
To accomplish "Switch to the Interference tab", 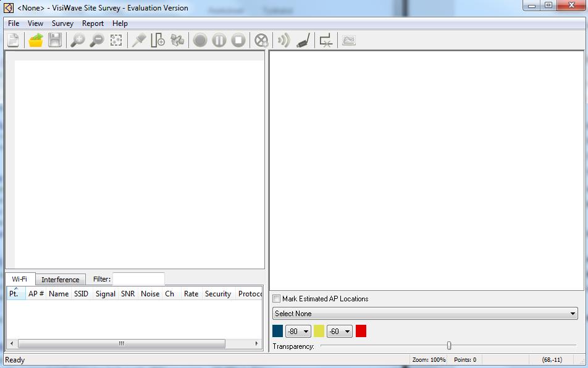I will pos(61,280).
